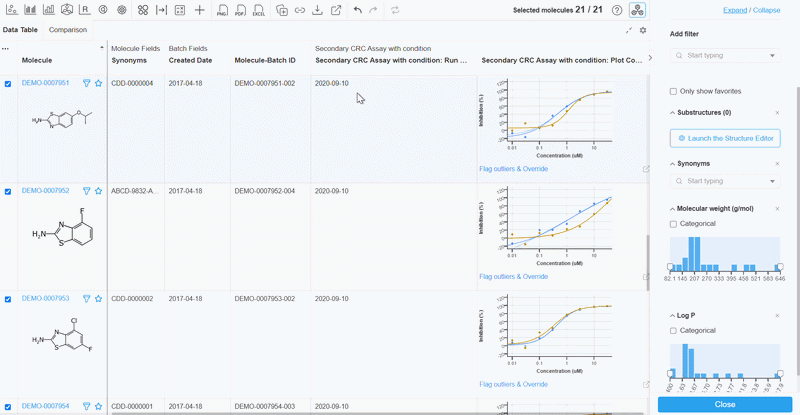
Task: Click the Molecule column header
Action: click(x=37, y=60)
